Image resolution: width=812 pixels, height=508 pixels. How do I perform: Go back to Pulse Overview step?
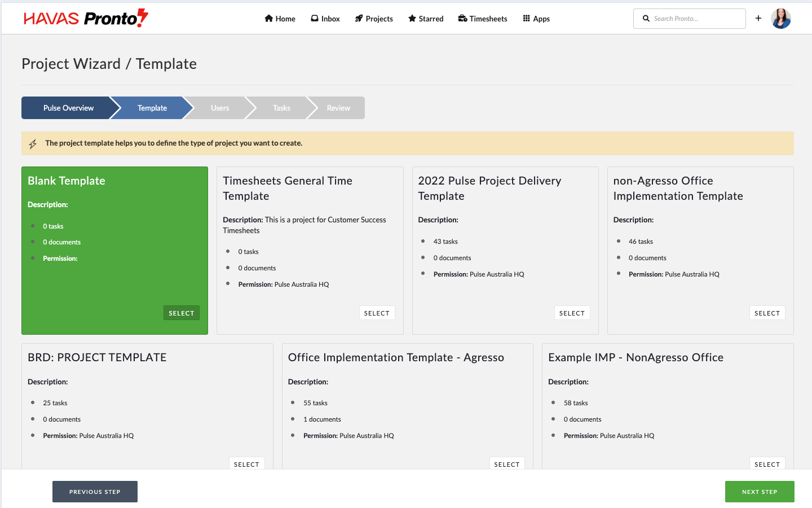click(x=68, y=108)
